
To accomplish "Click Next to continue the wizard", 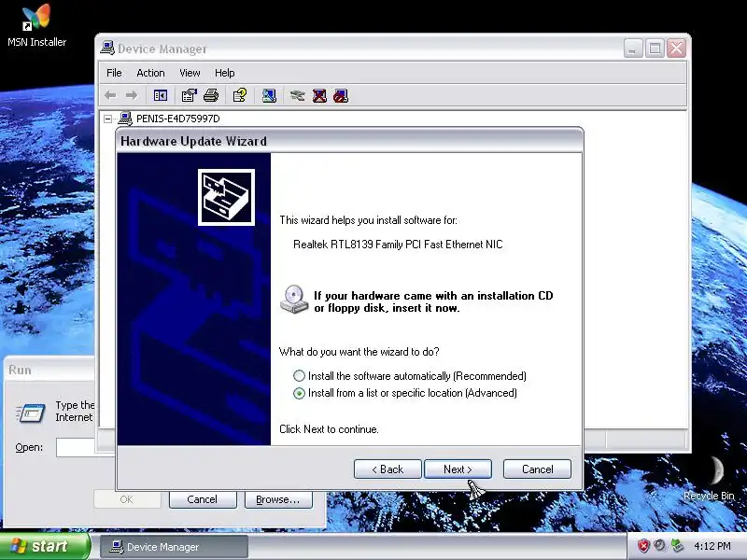I will [458, 469].
